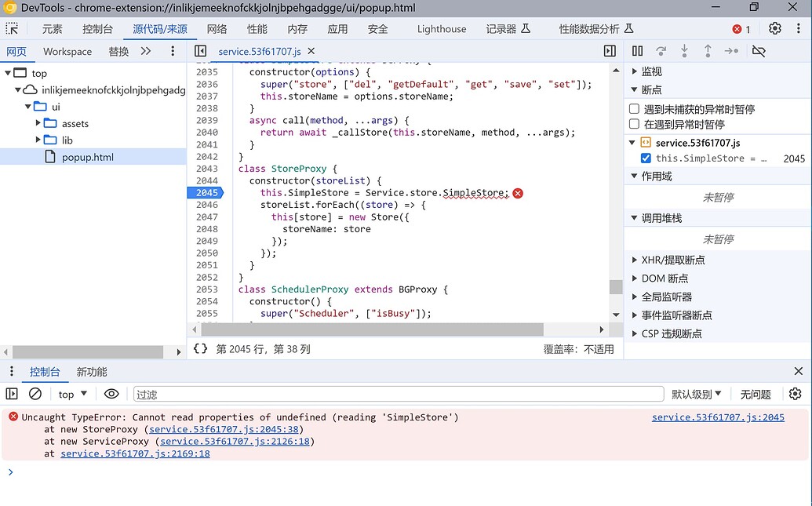812x506 pixels.
Task: Select the Workspace navigator tab
Action: (67, 51)
